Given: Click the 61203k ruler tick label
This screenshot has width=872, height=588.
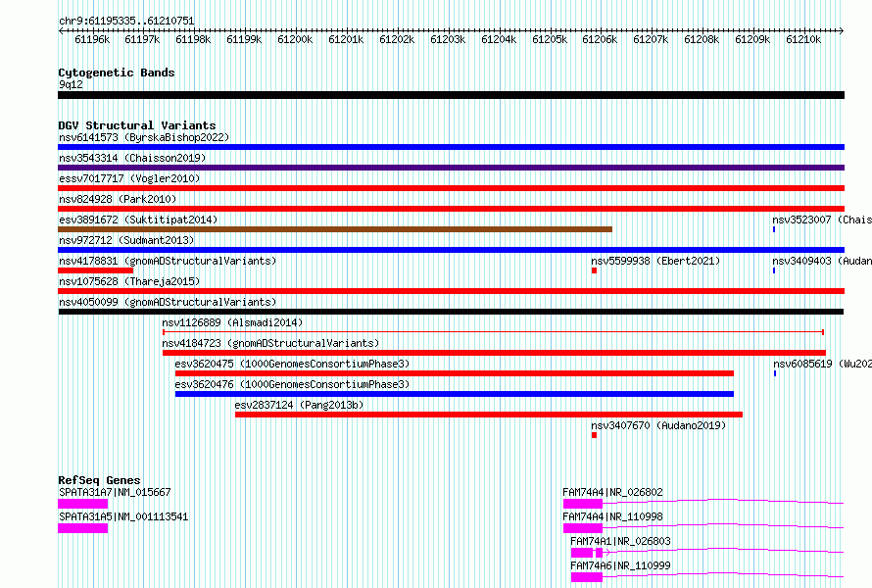Looking at the screenshot, I should click(448, 39).
